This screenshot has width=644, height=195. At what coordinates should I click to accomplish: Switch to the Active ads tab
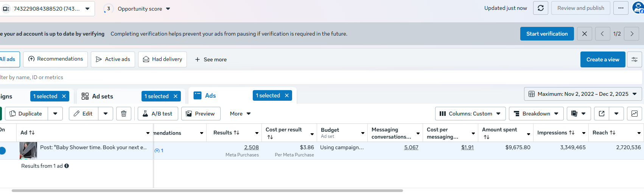pyautogui.click(x=113, y=59)
